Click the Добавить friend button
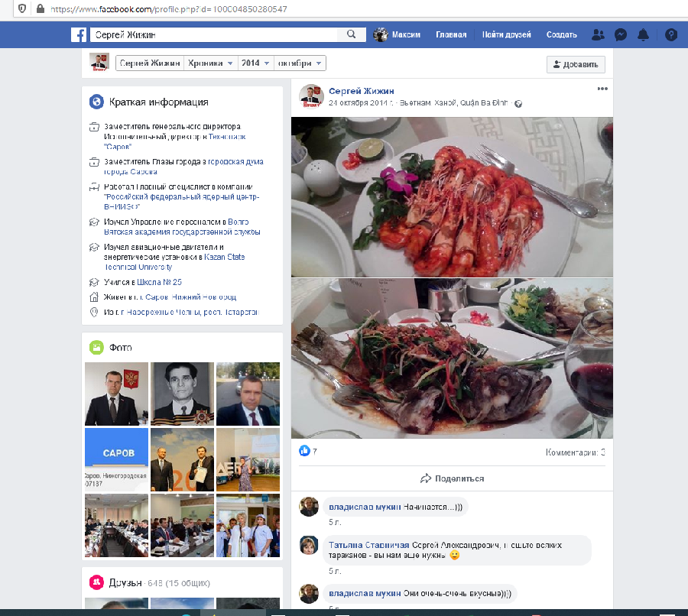 [576, 64]
